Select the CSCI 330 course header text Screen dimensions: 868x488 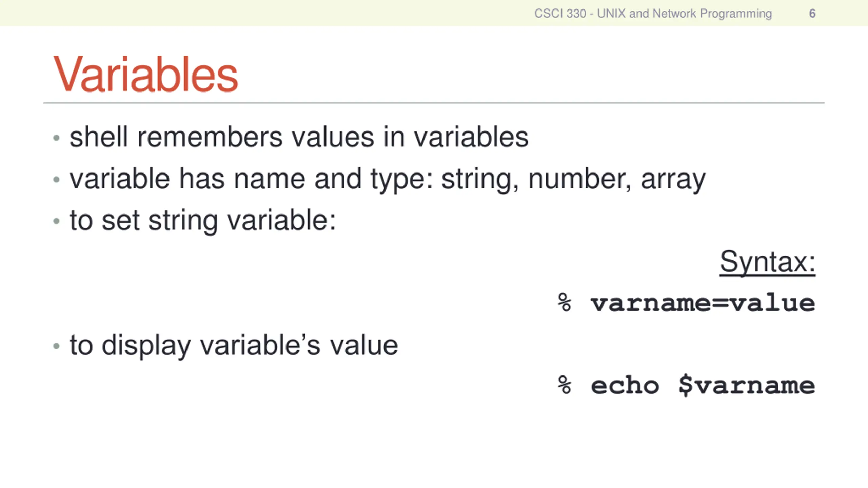tap(653, 14)
